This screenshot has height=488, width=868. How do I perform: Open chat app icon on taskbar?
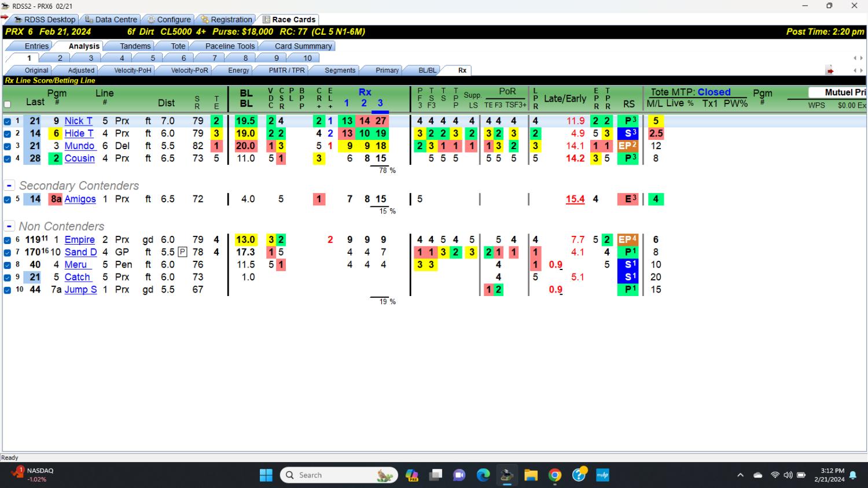point(459,475)
